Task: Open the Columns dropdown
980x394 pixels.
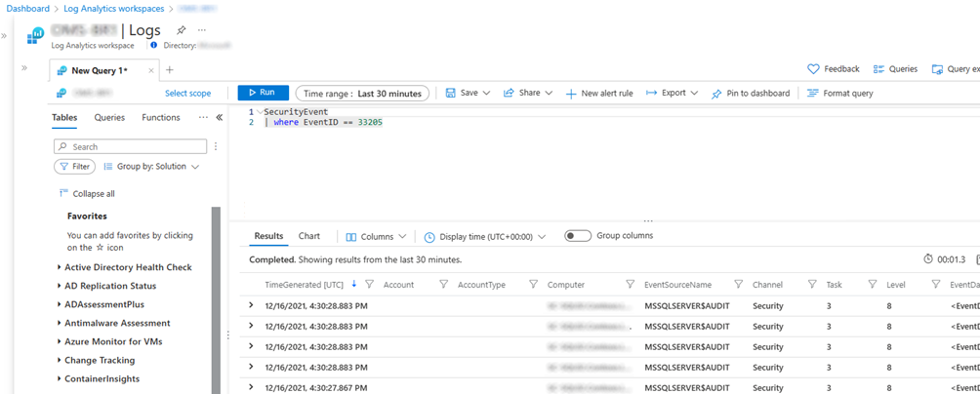Action: pyautogui.click(x=376, y=237)
